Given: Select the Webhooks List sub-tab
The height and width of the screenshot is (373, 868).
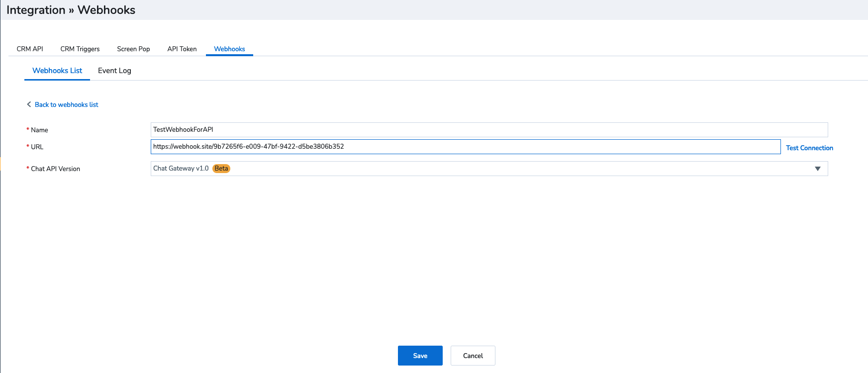Looking at the screenshot, I should 57,71.
